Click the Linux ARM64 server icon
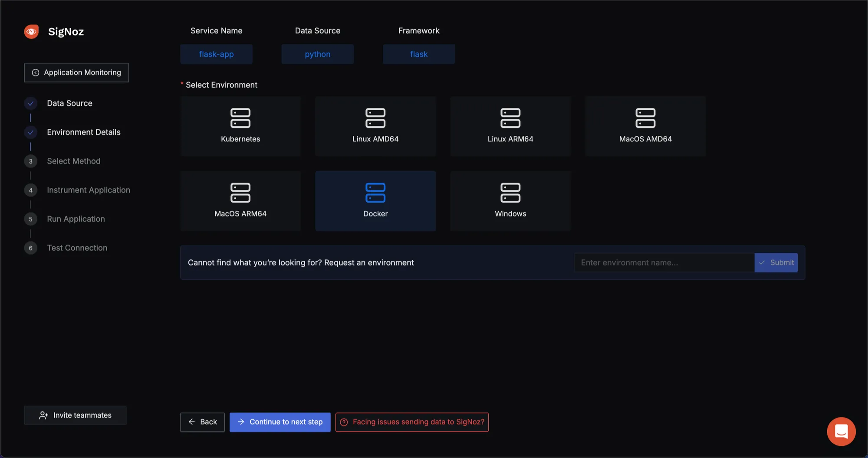 pos(510,118)
